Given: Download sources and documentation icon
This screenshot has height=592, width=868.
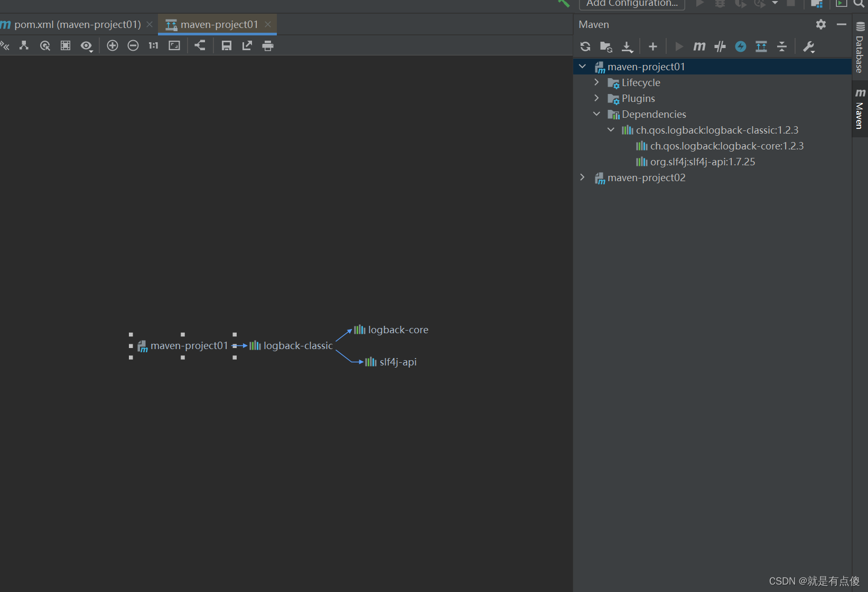Looking at the screenshot, I should tap(627, 47).
